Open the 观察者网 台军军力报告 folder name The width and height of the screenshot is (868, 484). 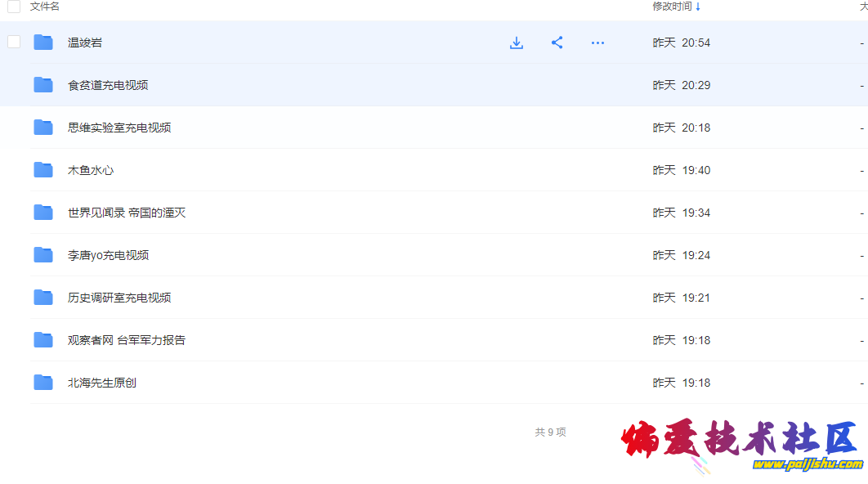(127, 340)
